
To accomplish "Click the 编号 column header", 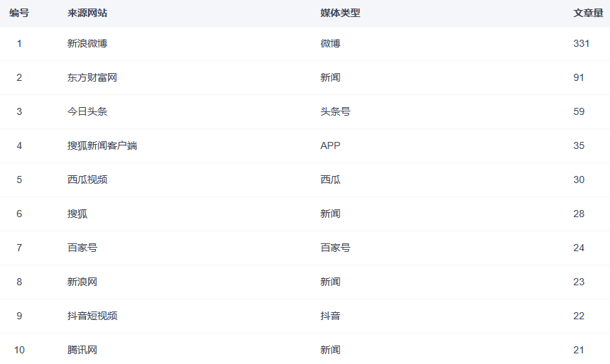I will pyautogui.click(x=19, y=13).
